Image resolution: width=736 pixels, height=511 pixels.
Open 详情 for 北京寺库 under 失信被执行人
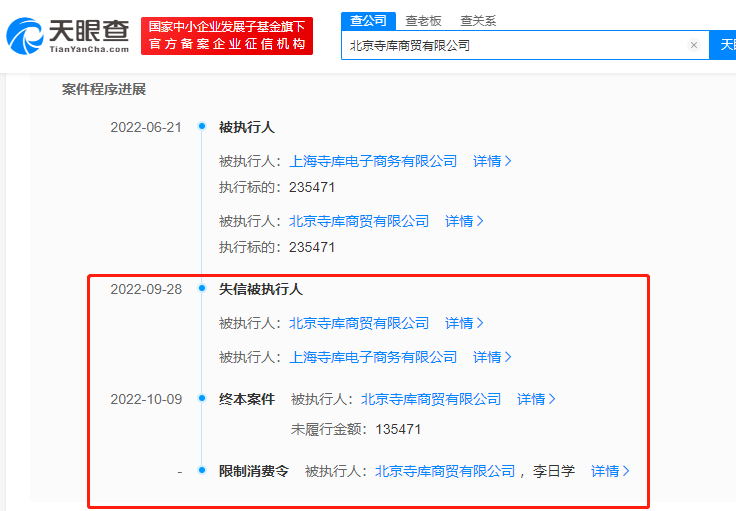464,323
